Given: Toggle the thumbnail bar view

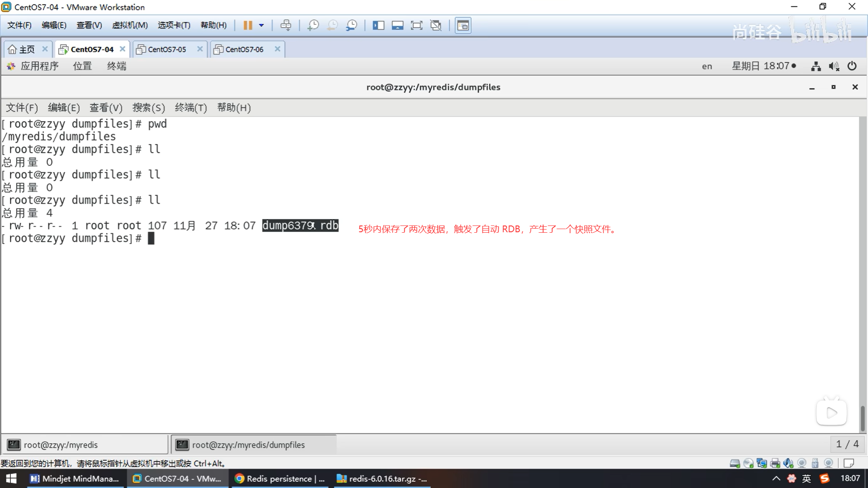Looking at the screenshot, I should tap(397, 25).
